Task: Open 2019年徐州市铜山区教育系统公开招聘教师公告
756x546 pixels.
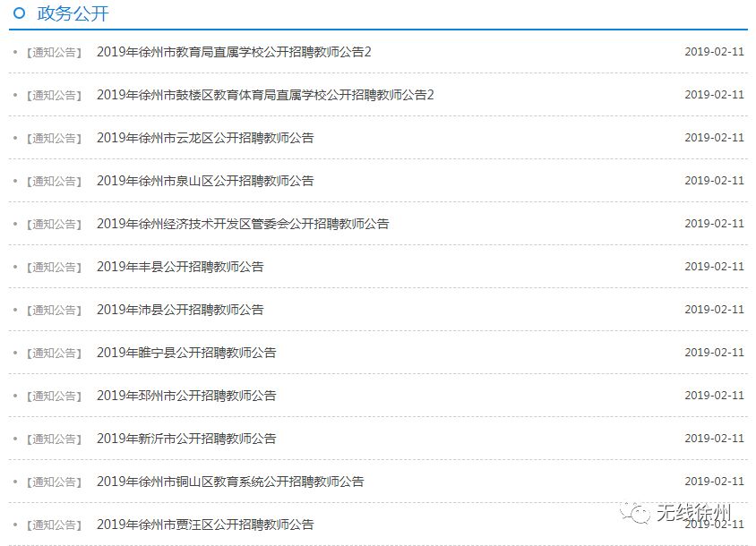Action: (231, 482)
